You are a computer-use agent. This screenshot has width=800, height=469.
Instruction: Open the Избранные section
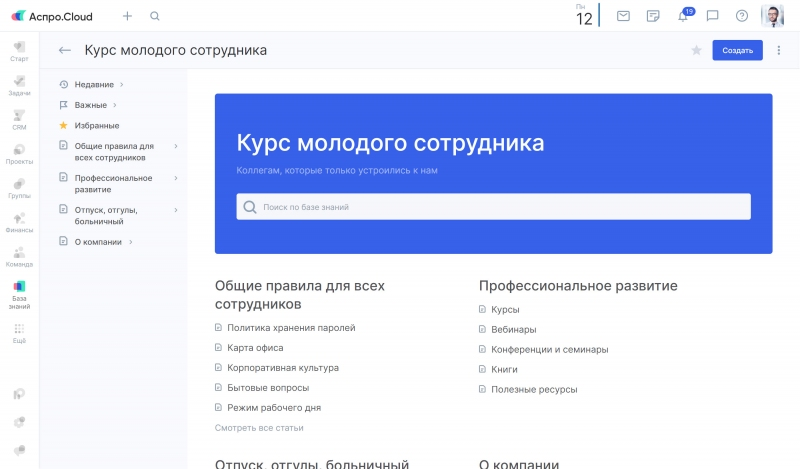coord(96,125)
